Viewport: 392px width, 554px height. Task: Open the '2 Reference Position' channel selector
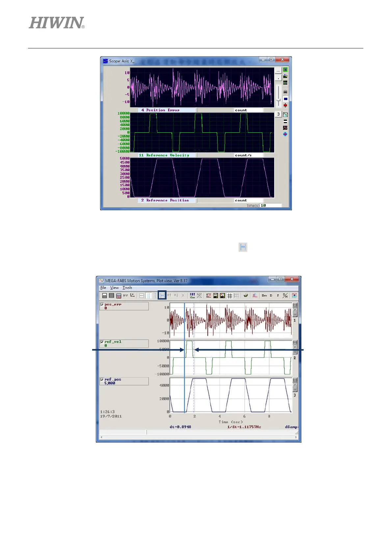pos(167,200)
